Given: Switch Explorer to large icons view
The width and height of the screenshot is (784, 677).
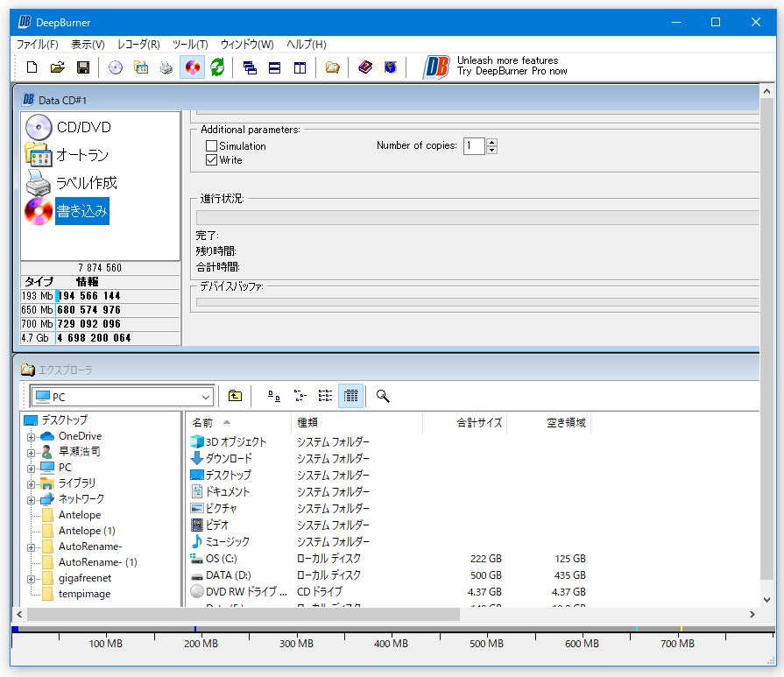Looking at the screenshot, I should [274, 396].
